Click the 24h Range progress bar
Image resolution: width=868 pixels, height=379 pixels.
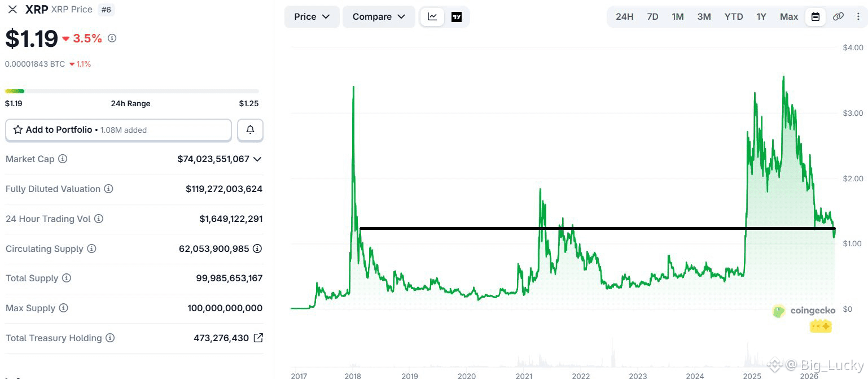pos(132,91)
